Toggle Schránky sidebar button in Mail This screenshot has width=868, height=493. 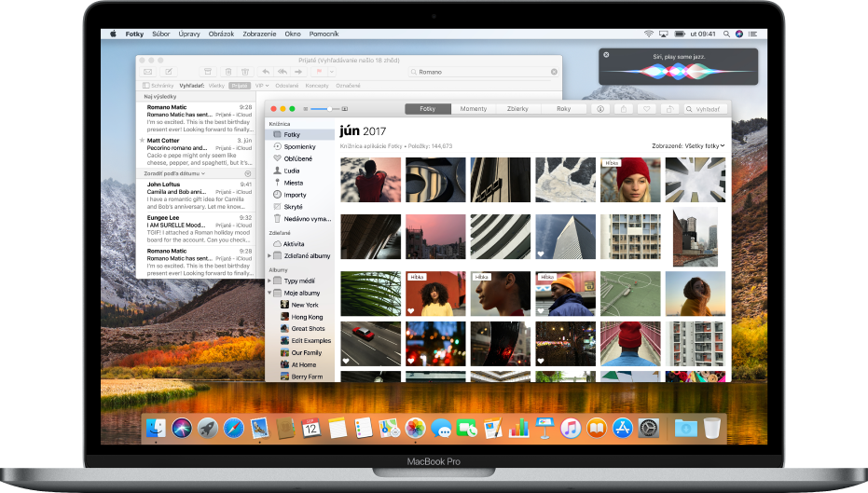158,86
